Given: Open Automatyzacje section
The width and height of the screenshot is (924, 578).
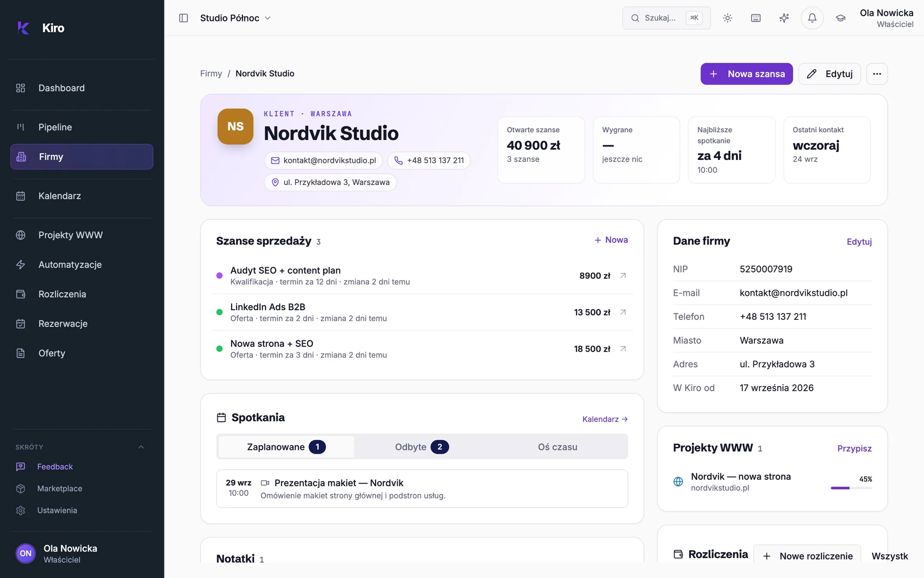Looking at the screenshot, I should (82, 265).
